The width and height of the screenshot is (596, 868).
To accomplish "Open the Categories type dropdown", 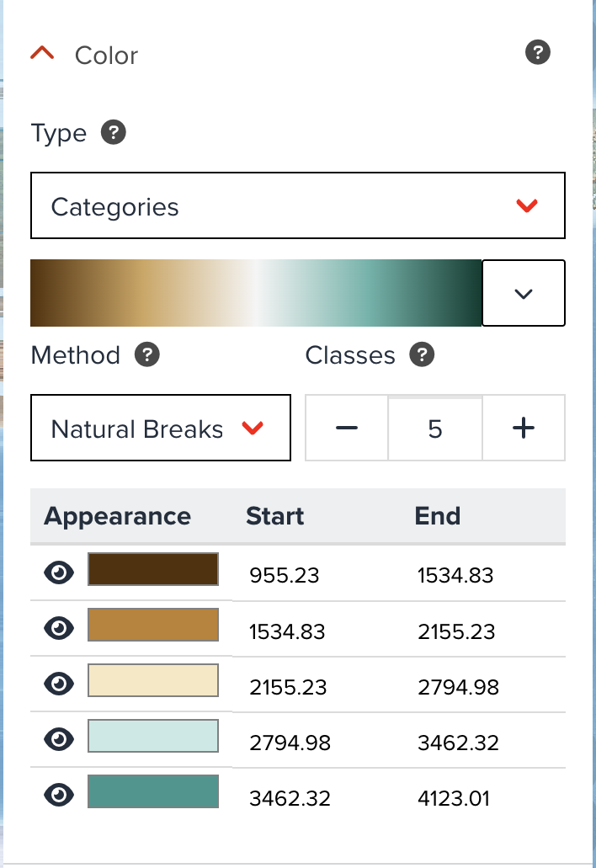I will 297,205.
